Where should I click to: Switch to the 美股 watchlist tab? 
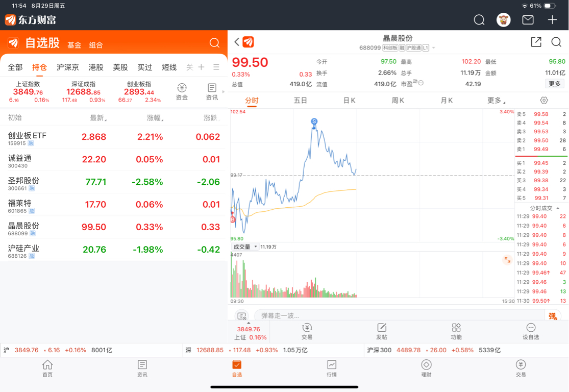(120, 67)
